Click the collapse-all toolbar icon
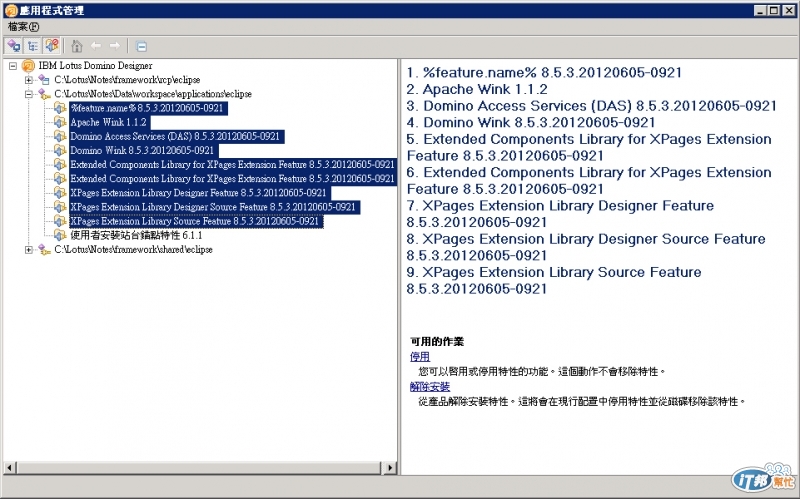Screen dimensions: 800x499 141,46
